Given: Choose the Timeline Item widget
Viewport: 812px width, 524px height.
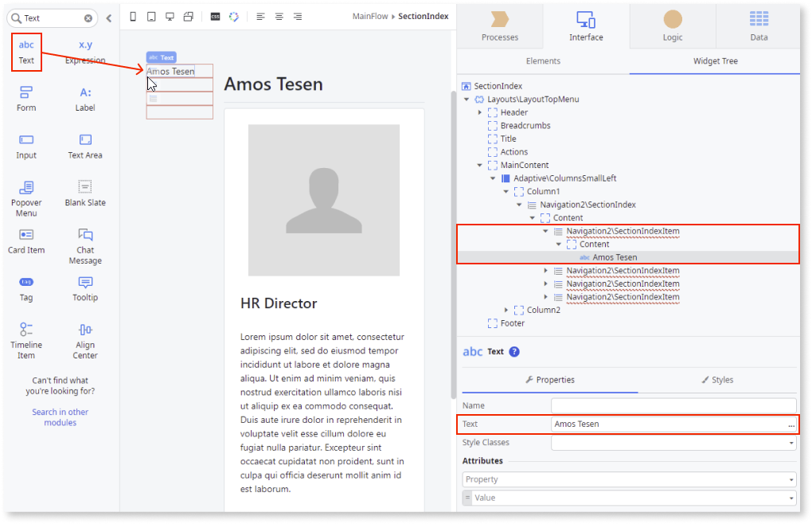Looking at the screenshot, I should [26, 339].
